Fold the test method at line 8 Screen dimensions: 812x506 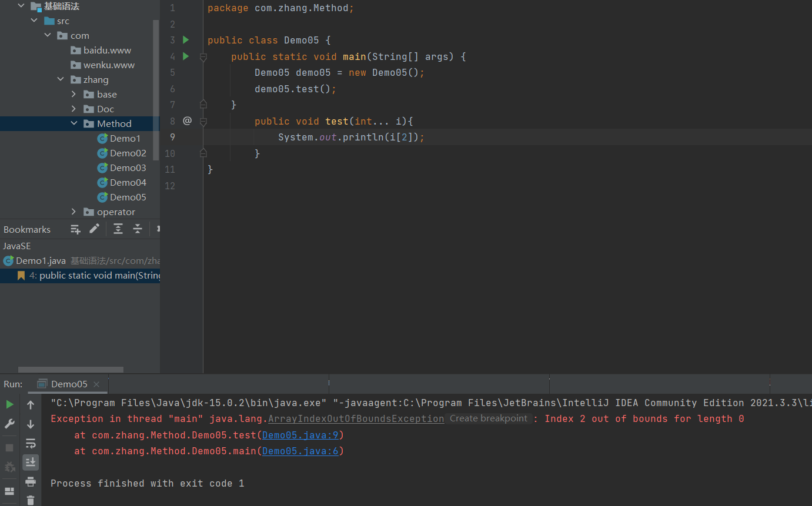coord(203,122)
